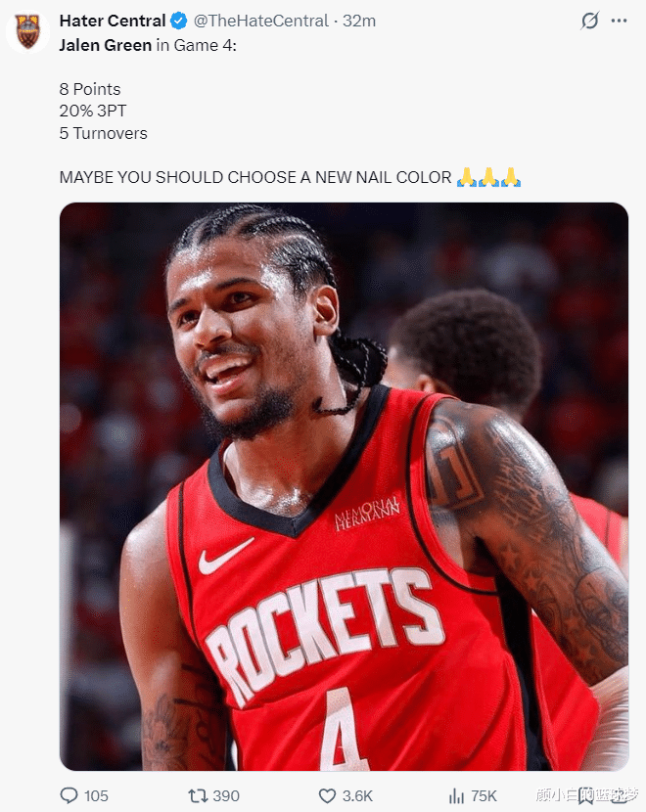
Task: Open the view analytics bar-chart icon
Action: (x=456, y=795)
